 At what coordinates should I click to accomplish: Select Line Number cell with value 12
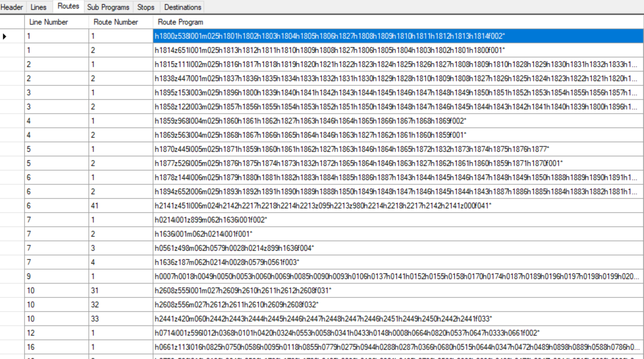point(57,333)
